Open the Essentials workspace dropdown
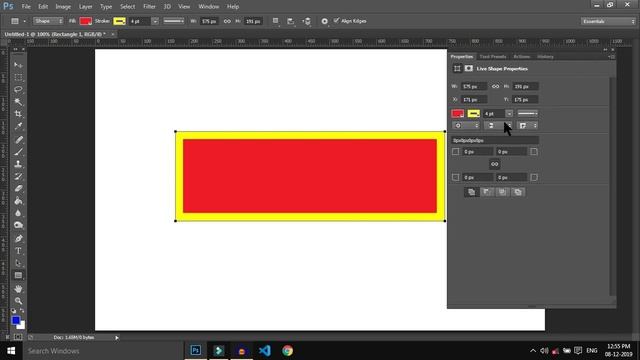640x360 pixels. [x=608, y=21]
